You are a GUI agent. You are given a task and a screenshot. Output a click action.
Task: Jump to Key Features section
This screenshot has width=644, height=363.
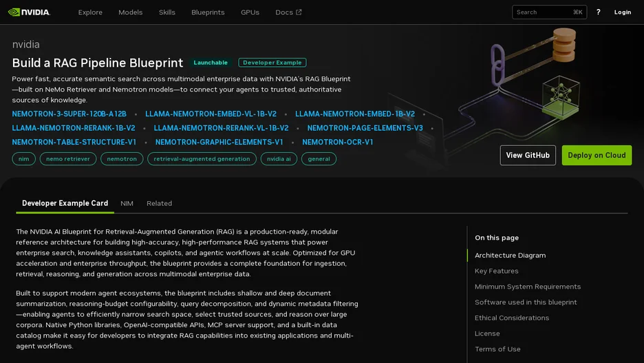coord(497,271)
